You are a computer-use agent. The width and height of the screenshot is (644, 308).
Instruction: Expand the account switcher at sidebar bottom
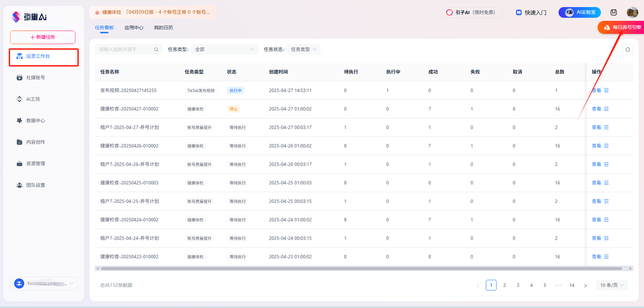(44, 283)
